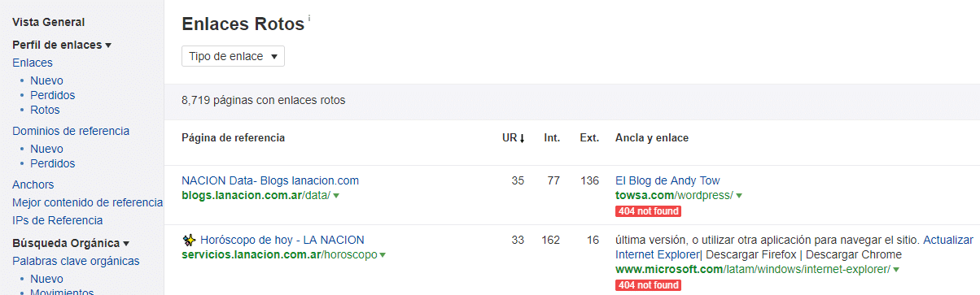Open the NACION Data- Blogs lanacion.com link

[270, 180]
